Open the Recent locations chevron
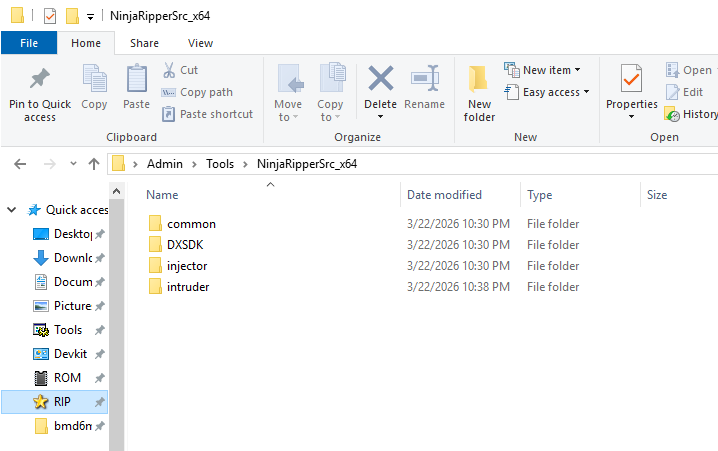 coord(73,163)
